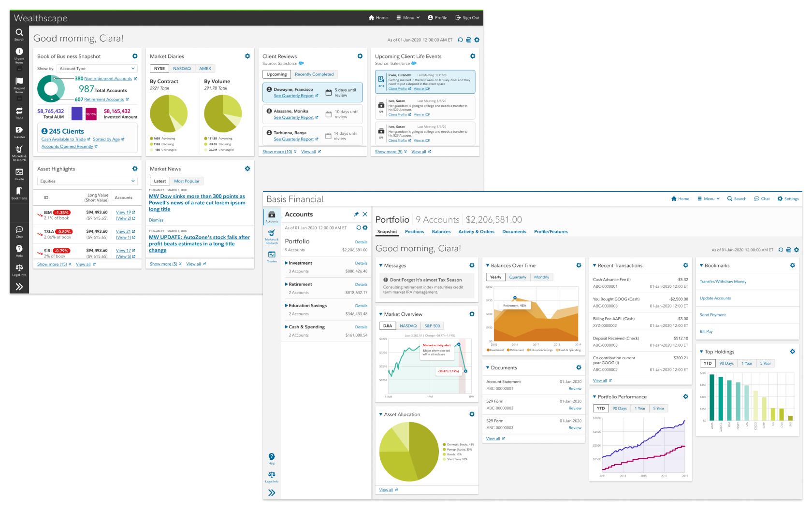The height and width of the screenshot is (509, 812).
Task: Open the Basis Financial Menu dropdown
Action: point(709,198)
